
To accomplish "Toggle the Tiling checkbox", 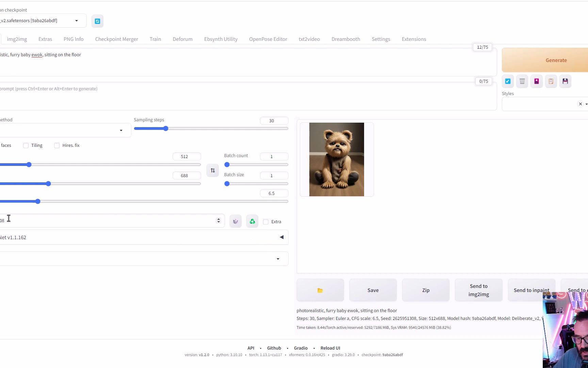I will tap(26, 145).
